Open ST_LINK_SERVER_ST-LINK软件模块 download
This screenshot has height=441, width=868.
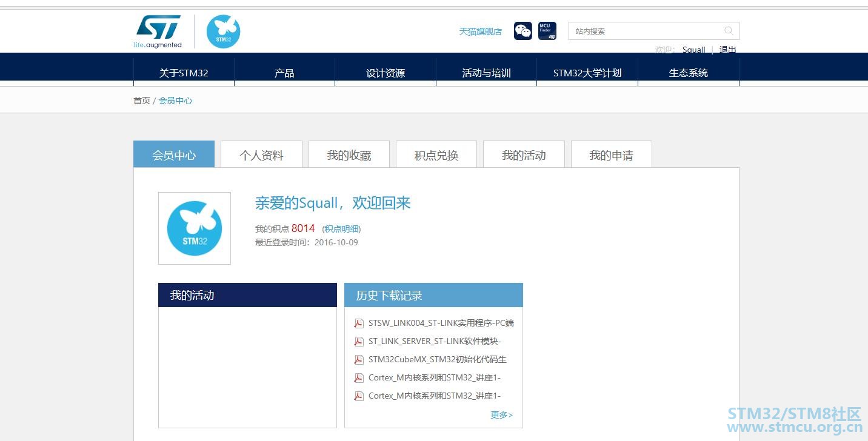435,341
